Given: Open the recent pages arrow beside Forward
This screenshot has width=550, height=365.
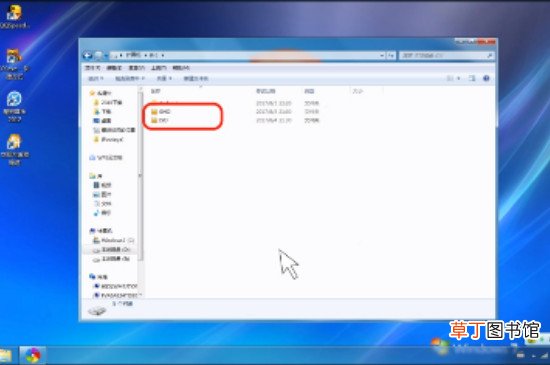Looking at the screenshot, I should [x=106, y=56].
